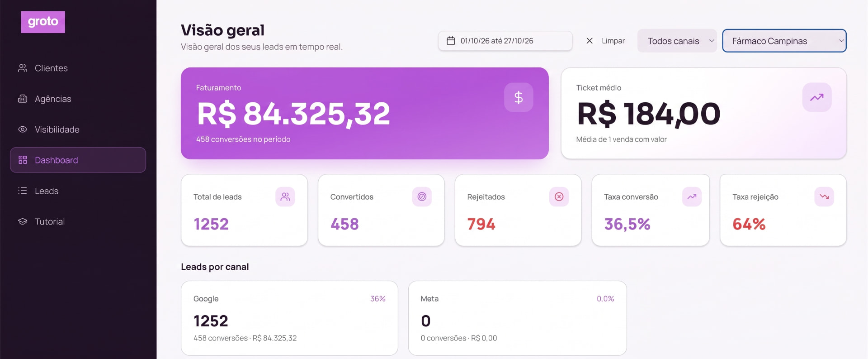Viewport: 868px width, 359px height.
Task: Open the Clientes page
Action: click(78, 68)
